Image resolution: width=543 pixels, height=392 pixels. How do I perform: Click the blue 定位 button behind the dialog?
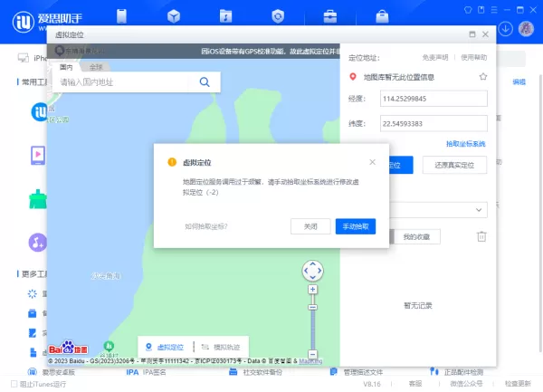[x=401, y=165]
